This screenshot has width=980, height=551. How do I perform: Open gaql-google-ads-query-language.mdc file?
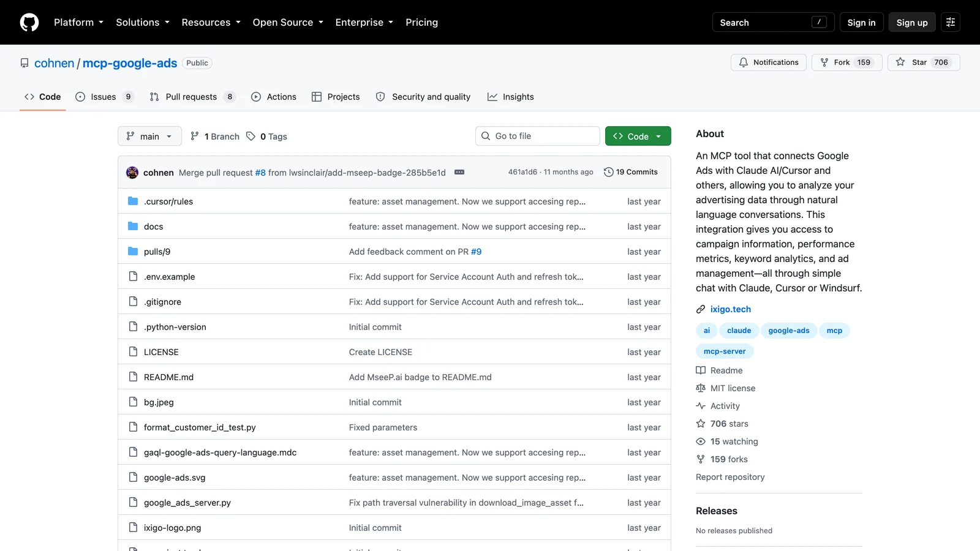[220, 452]
